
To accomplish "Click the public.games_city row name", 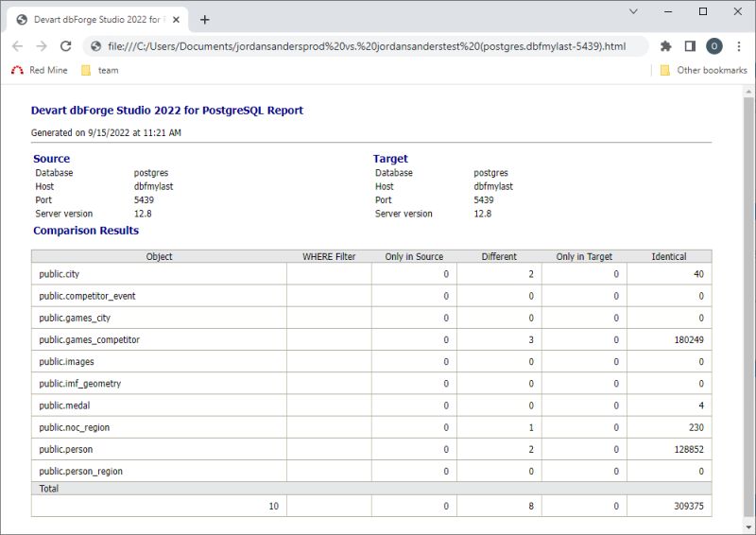I will coord(75,318).
